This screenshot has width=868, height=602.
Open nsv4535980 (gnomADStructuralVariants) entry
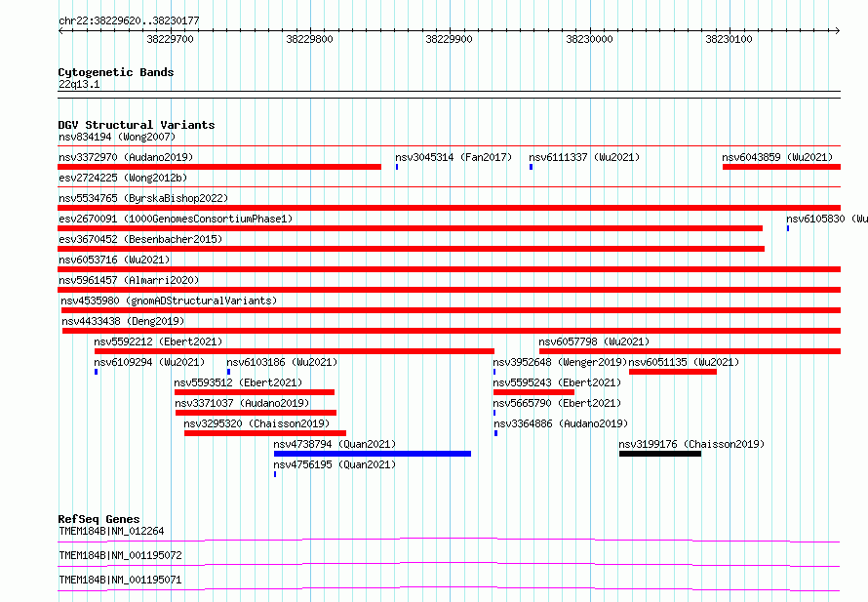pos(169,301)
